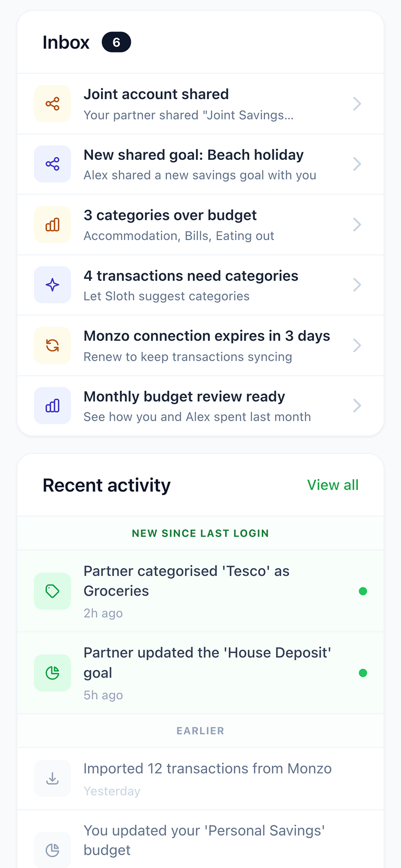Click unread green dot on House Deposit activity
Screen dimensions: 401x868
[363, 673]
